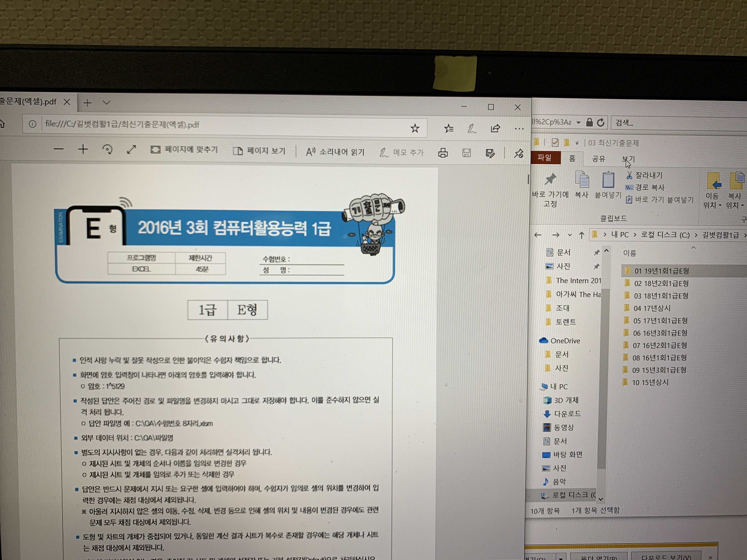Viewport: 747px width, 560px height.
Task: Add page to favorites star icon
Action: [415, 128]
